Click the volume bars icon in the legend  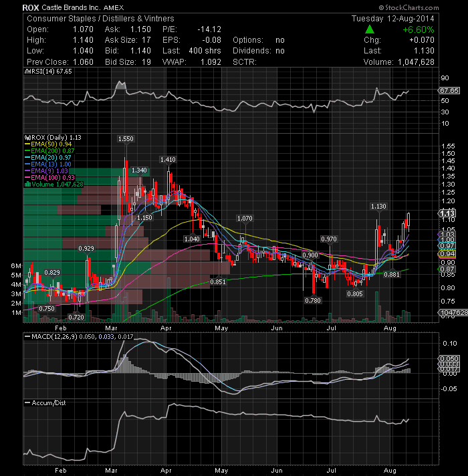click(x=27, y=185)
